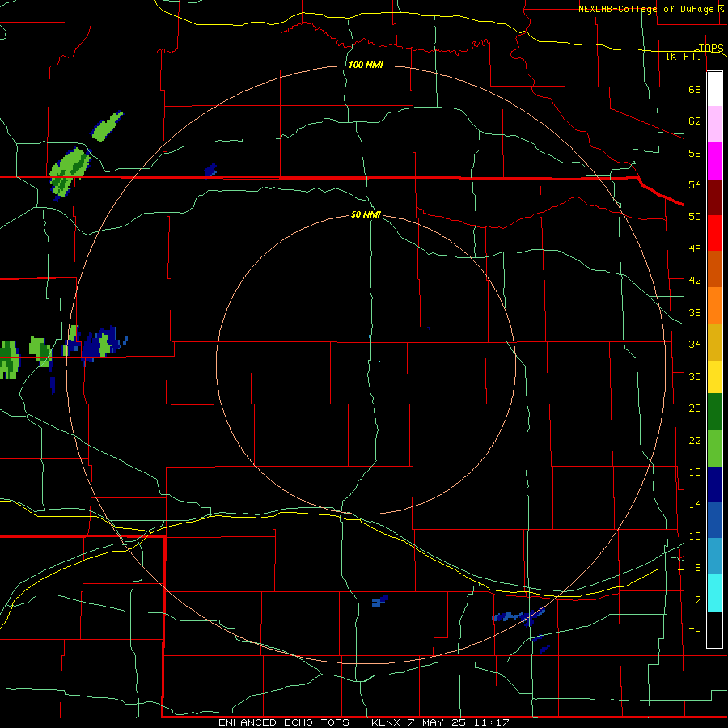Click the 'ENHANCED ECHO TOPS - KLNX' caption
The width and height of the screenshot is (728, 728).
coord(311,722)
